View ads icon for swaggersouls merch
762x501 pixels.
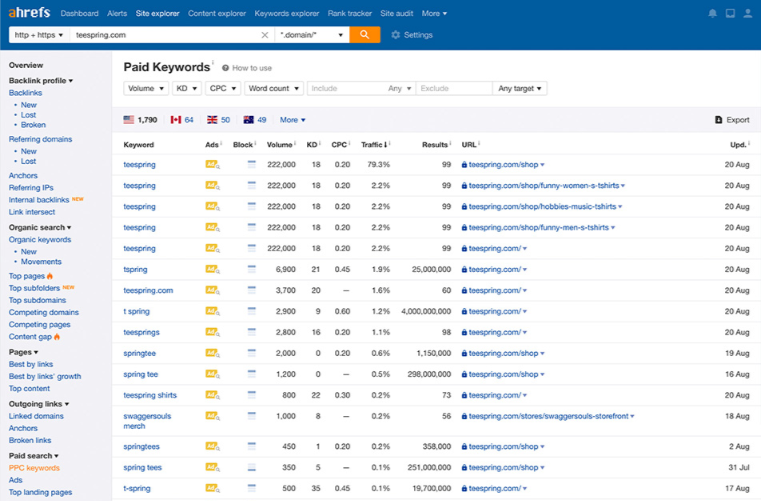tap(212, 416)
